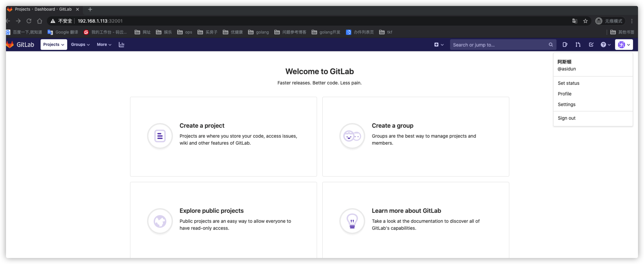Viewport: 644px width, 264px height.
Task: Focus the Search or jump to field
Action: click(497, 45)
